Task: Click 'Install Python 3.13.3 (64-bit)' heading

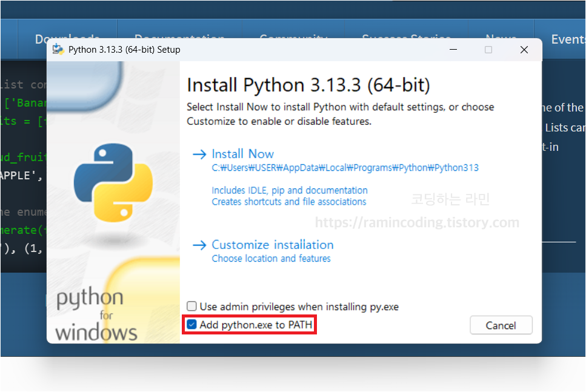Action: click(x=308, y=85)
